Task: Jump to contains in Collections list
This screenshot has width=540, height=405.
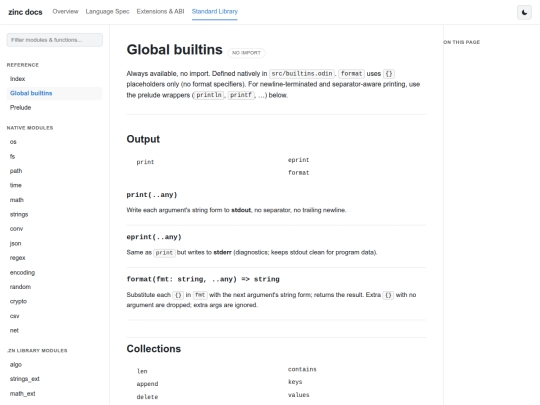Action: pyautogui.click(x=302, y=369)
